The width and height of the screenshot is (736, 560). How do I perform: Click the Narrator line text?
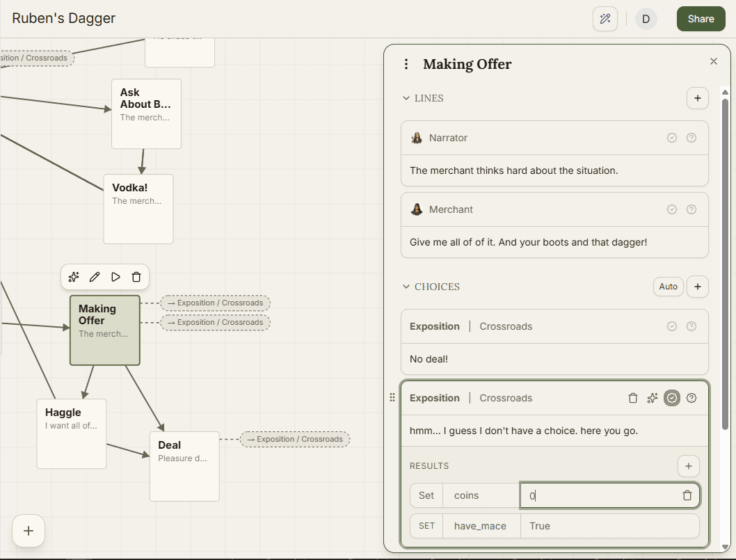pos(513,170)
